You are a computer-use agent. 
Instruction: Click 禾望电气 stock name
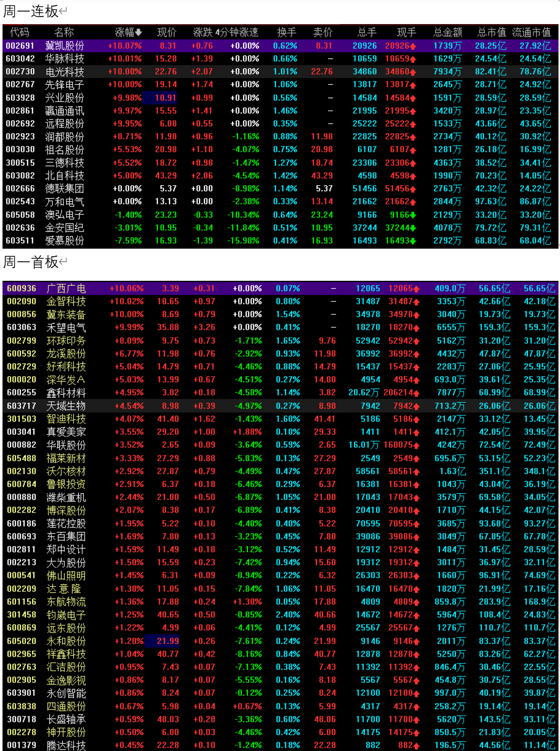66,328
